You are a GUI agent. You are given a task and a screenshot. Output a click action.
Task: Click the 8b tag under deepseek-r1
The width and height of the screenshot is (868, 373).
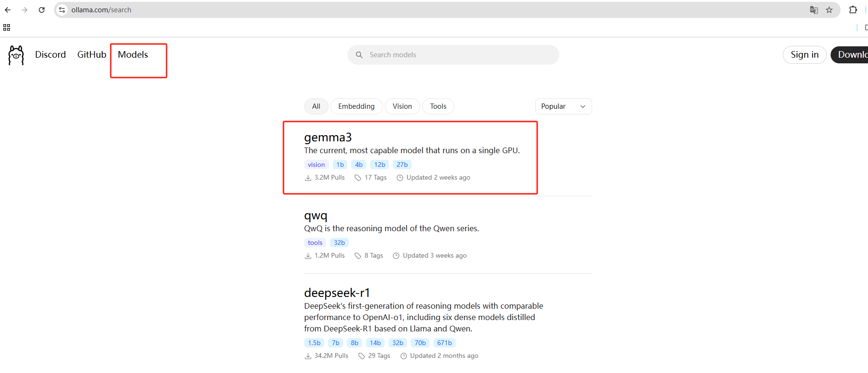[354, 343]
